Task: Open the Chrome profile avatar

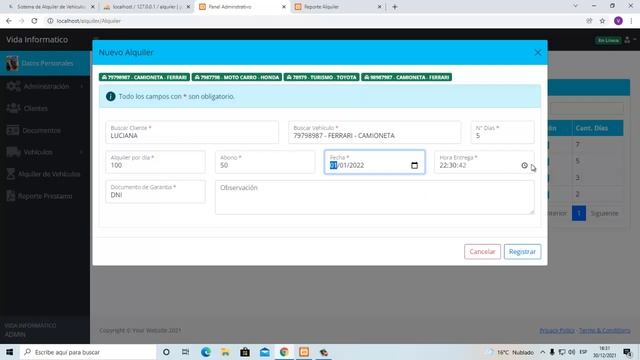Action: (x=618, y=21)
